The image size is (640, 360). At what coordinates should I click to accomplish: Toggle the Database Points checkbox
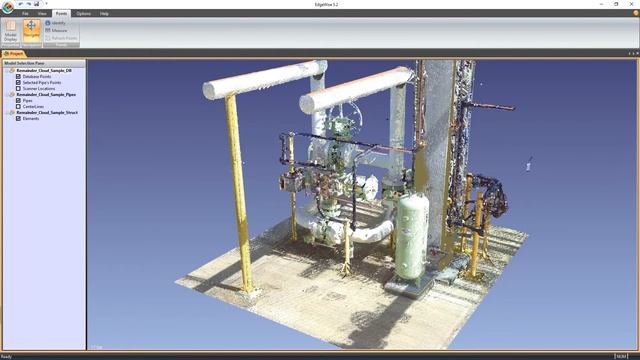[18, 76]
